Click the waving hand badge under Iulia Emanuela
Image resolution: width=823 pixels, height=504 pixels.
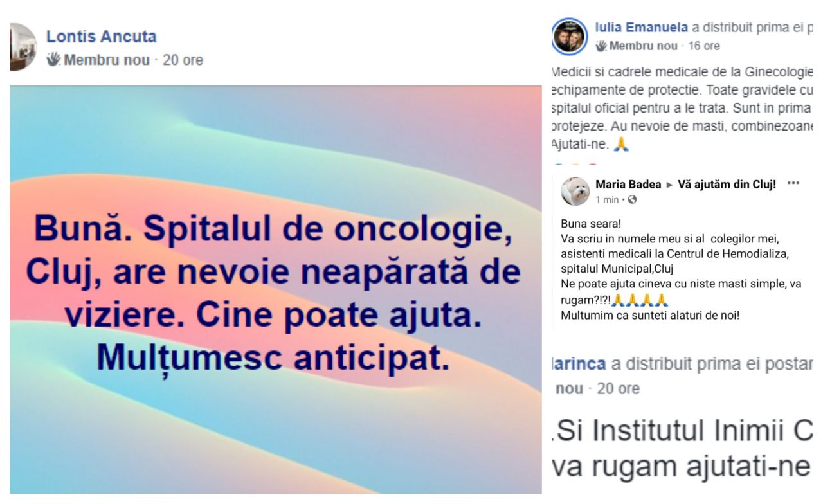click(x=601, y=46)
